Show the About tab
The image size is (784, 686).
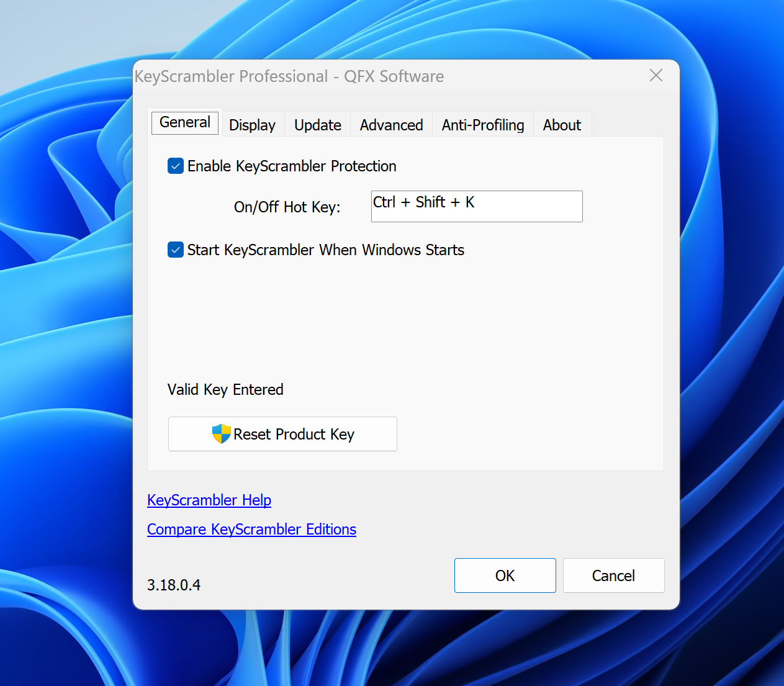coord(562,125)
